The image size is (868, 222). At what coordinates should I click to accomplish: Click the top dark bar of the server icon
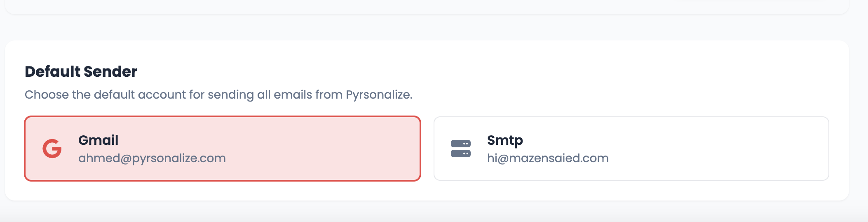[x=460, y=144]
